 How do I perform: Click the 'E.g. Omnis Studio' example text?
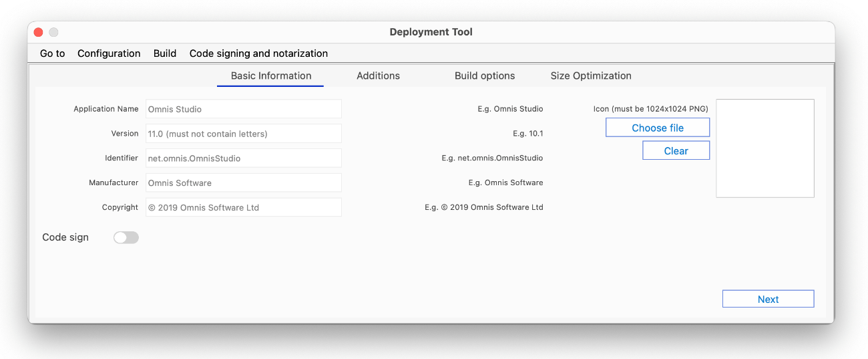510,109
